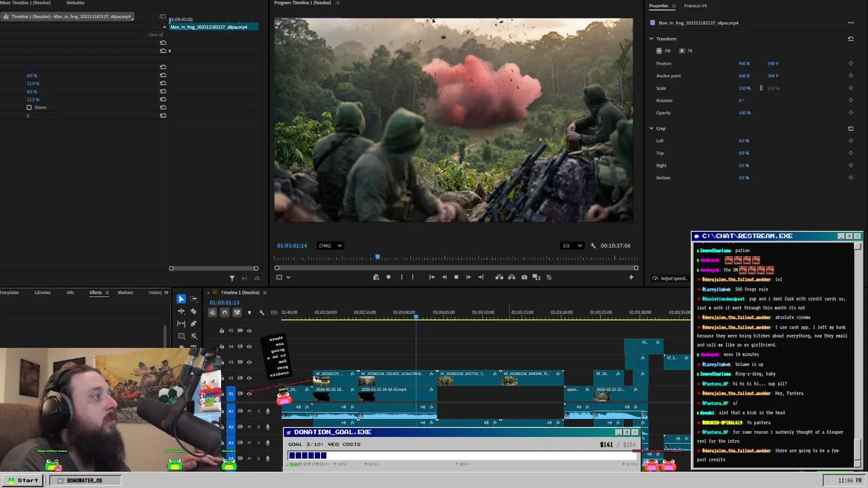Open playback resolution dropdown showing 1/2
The image size is (868, 488).
[x=572, y=245]
